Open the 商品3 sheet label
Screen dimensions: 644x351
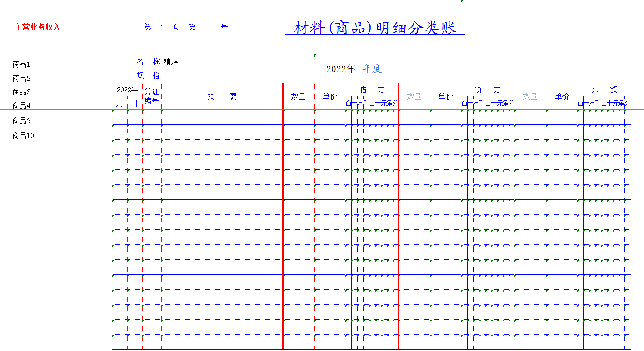click(21, 91)
